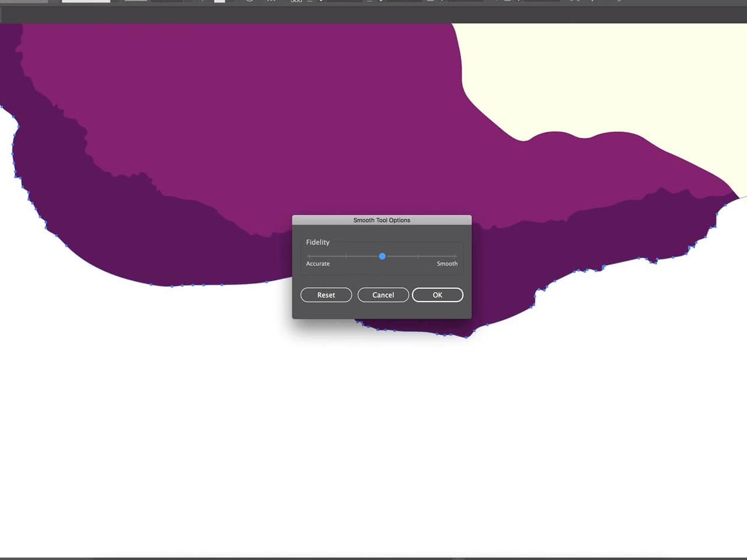Click the dark gray bar above the canvas
This screenshot has height=560, width=747.
pyautogui.click(x=373, y=15)
